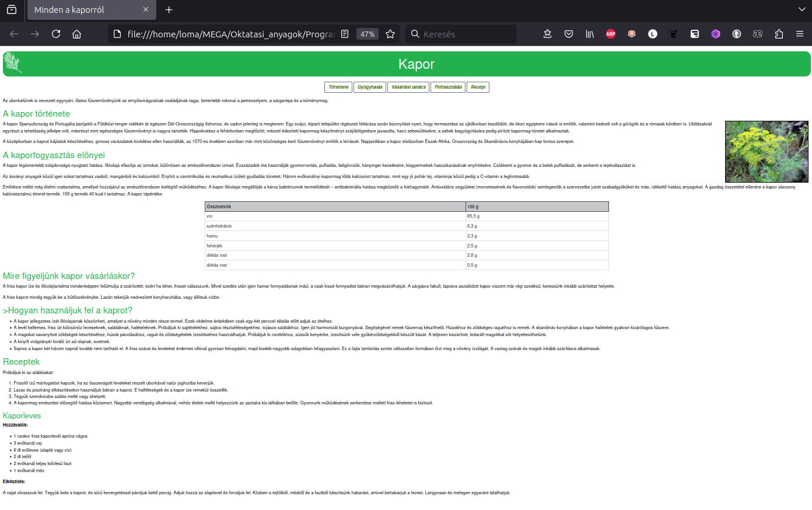Click the '100 g' table header
This screenshot has width=812, height=510.
(x=537, y=207)
